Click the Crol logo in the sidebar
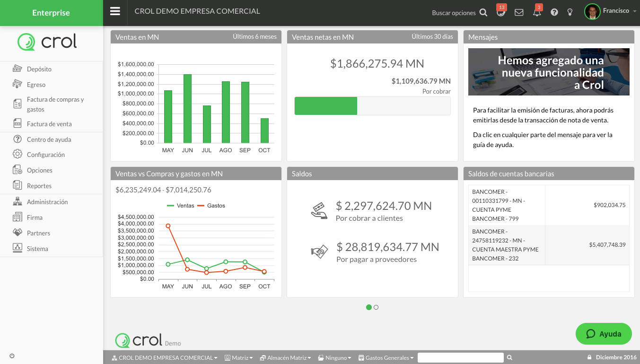Screen dimensions: 640x364 tap(47, 42)
